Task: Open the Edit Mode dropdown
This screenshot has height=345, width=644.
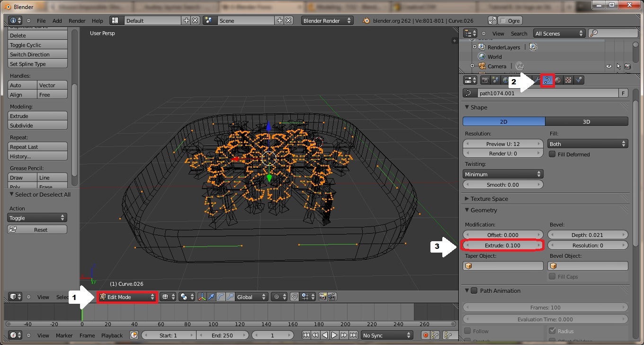Action: [x=127, y=297]
